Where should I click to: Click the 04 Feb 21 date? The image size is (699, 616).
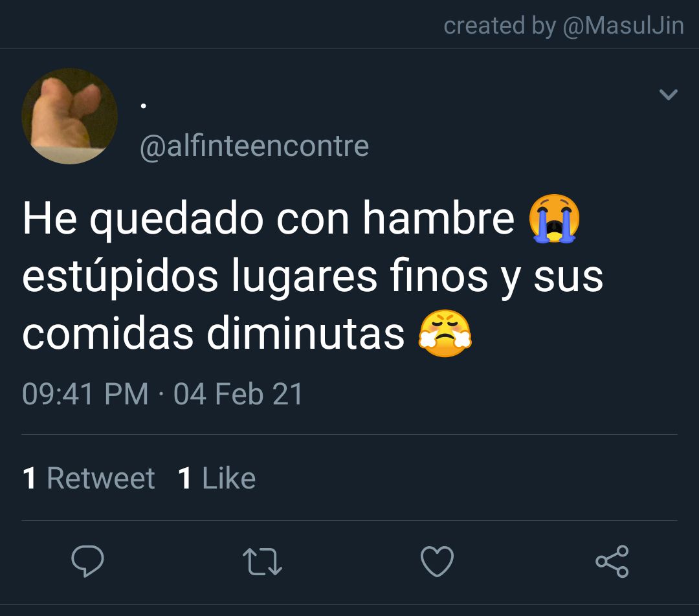pos(238,394)
